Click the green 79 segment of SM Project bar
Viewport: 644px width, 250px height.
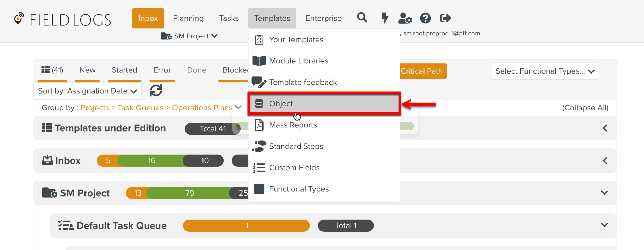(189, 193)
